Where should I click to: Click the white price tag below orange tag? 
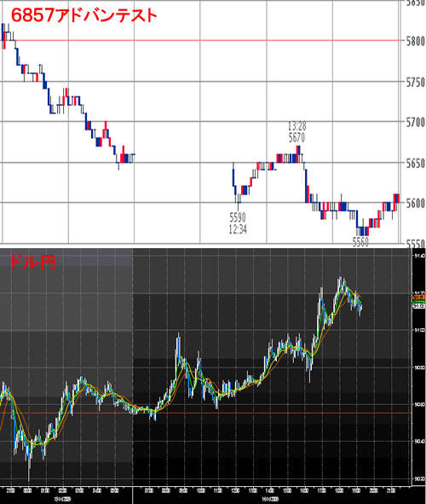[x=418, y=306]
